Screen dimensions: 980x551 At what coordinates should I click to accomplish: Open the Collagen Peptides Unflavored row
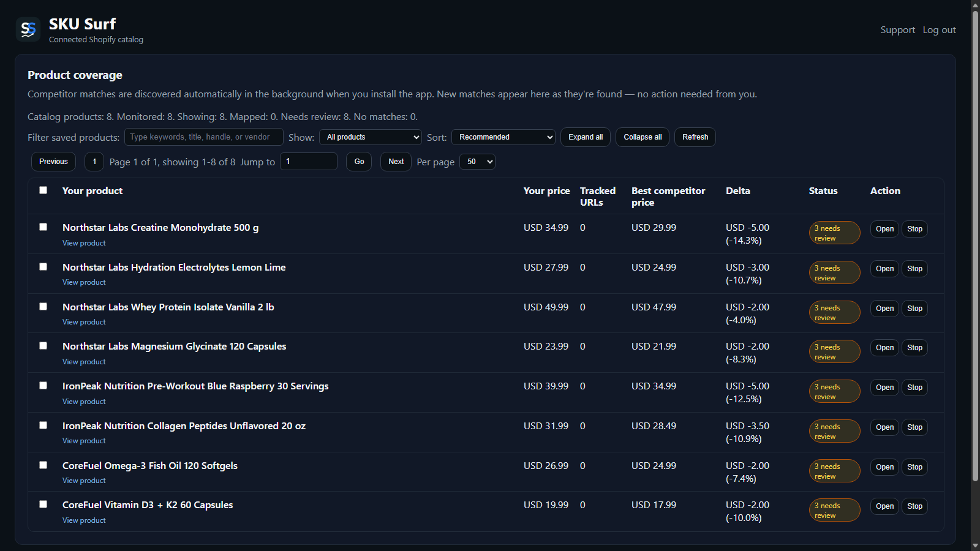click(x=884, y=427)
